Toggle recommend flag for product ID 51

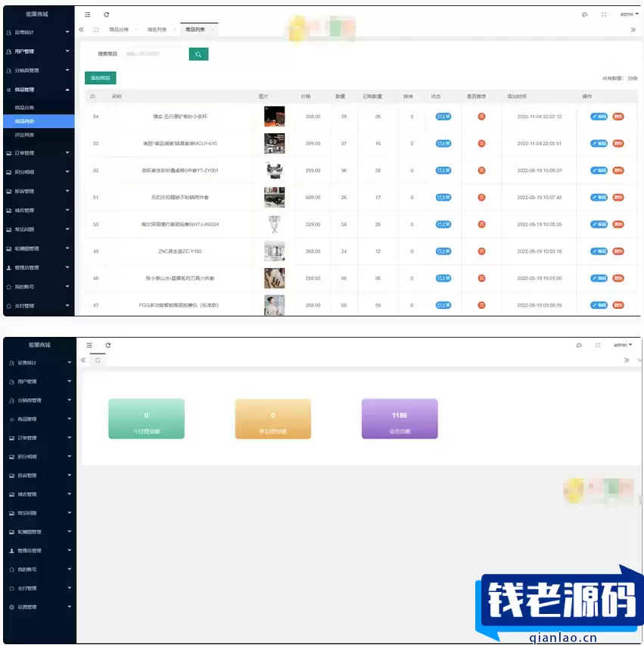tap(481, 198)
